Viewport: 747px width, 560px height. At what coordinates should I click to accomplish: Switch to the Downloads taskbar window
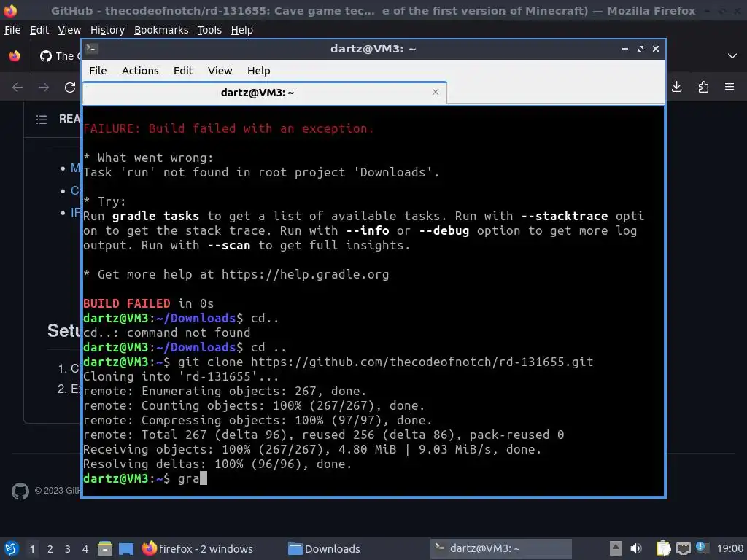tap(325, 548)
